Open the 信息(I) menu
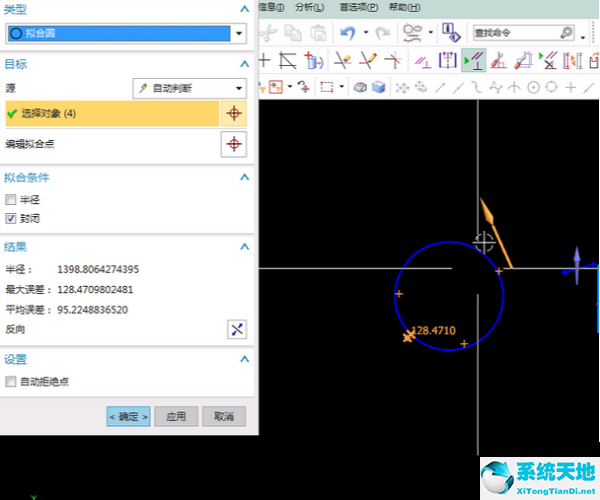 272,7
